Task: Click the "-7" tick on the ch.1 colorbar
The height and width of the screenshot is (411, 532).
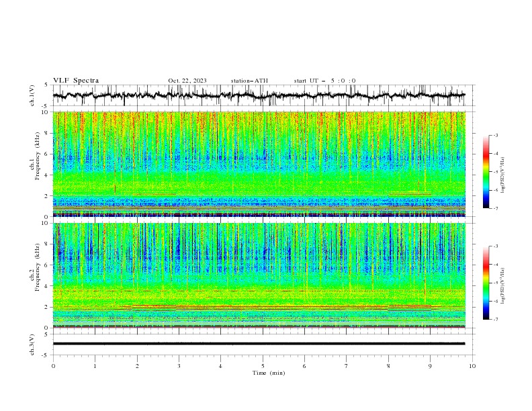Action: click(495, 208)
